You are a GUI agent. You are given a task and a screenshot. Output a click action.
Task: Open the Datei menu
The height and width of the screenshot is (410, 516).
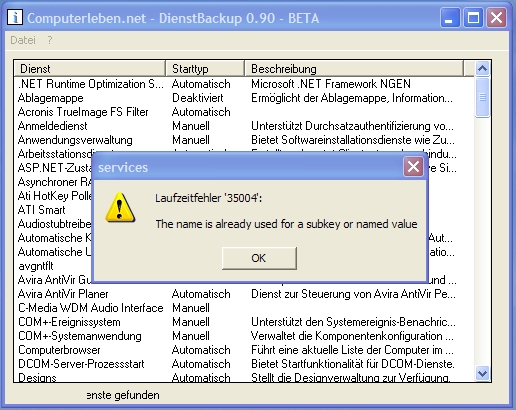pos(23,40)
